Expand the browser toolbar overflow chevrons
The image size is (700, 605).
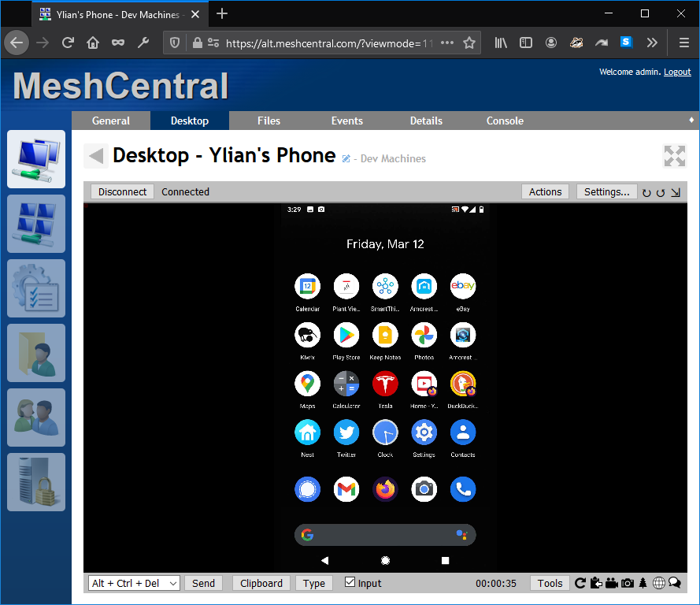pyautogui.click(x=652, y=43)
